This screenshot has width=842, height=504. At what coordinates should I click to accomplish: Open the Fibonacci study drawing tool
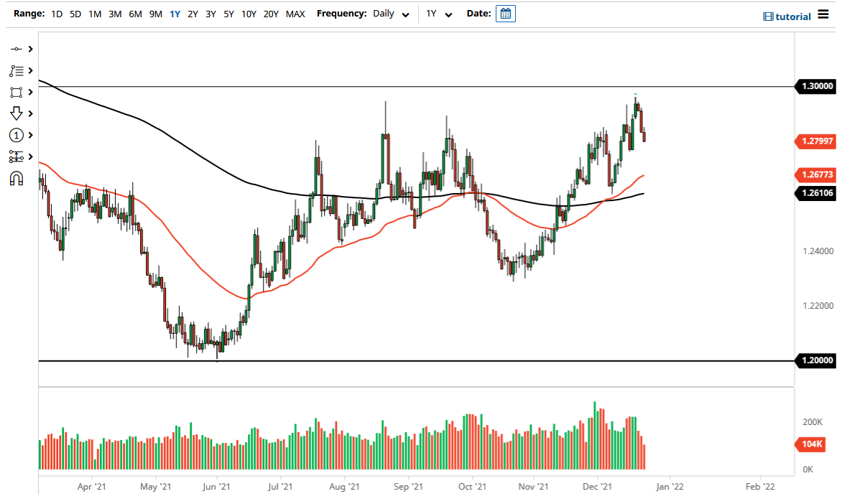(16, 70)
